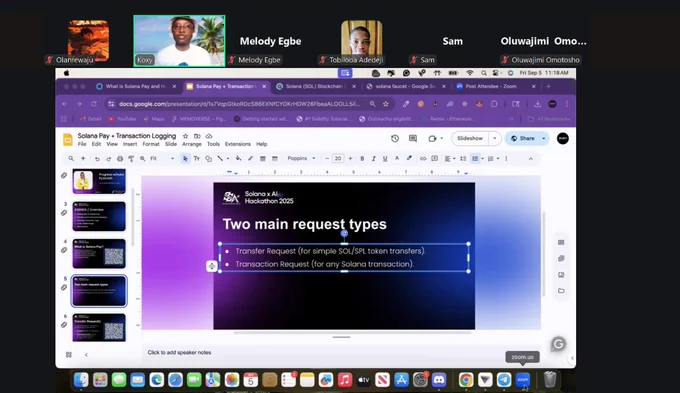Image resolution: width=680 pixels, height=393 pixels.
Task: Open the Line tool dropdown arrow
Action: tap(228, 159)
